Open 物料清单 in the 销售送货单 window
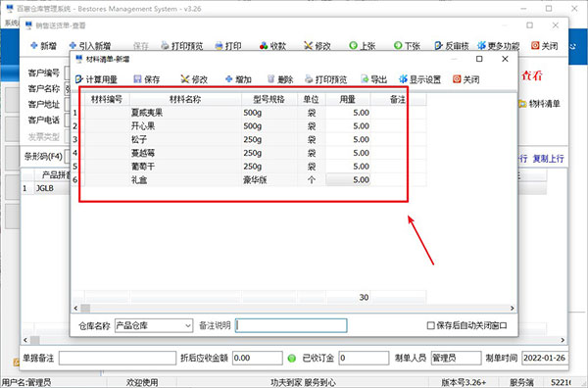Image resolution: width=588 pixels, height=388 pixels. tap(539, 104)
